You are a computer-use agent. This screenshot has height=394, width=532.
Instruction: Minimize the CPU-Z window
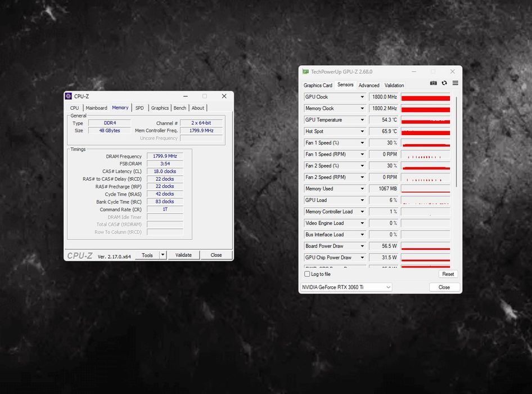(186, 96)
